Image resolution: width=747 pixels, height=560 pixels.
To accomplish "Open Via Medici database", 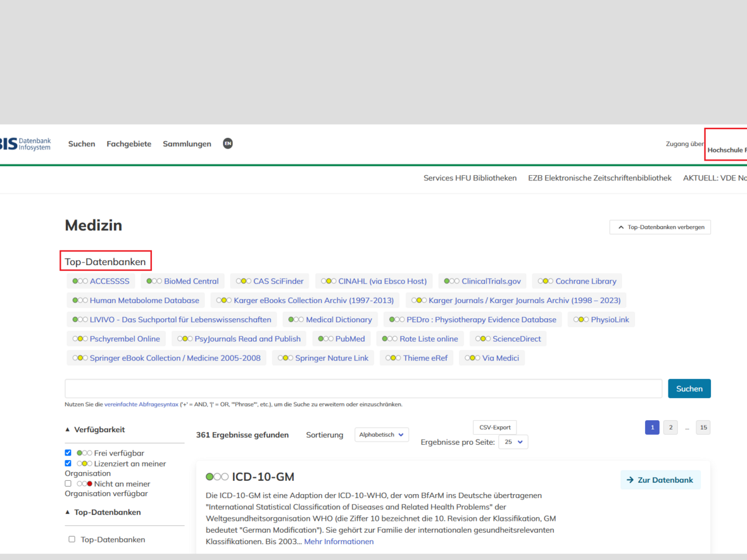I will pos(492,358).
